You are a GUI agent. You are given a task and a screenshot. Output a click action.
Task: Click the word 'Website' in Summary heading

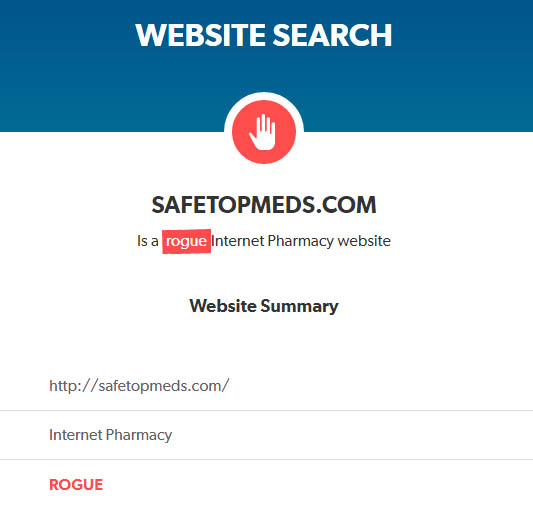[223, 306]
